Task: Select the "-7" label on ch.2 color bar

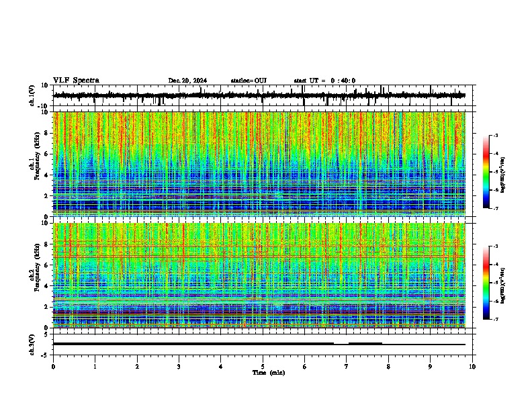Action: [x=495, y=319]
